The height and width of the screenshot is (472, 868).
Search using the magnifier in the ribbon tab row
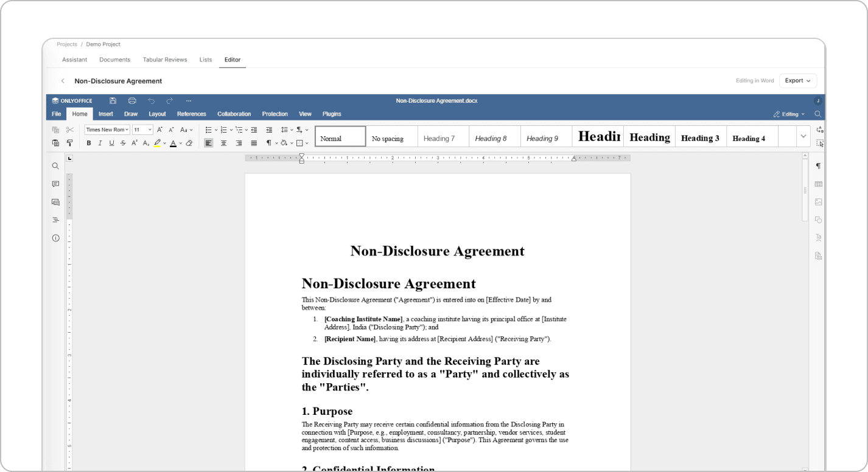818,114
